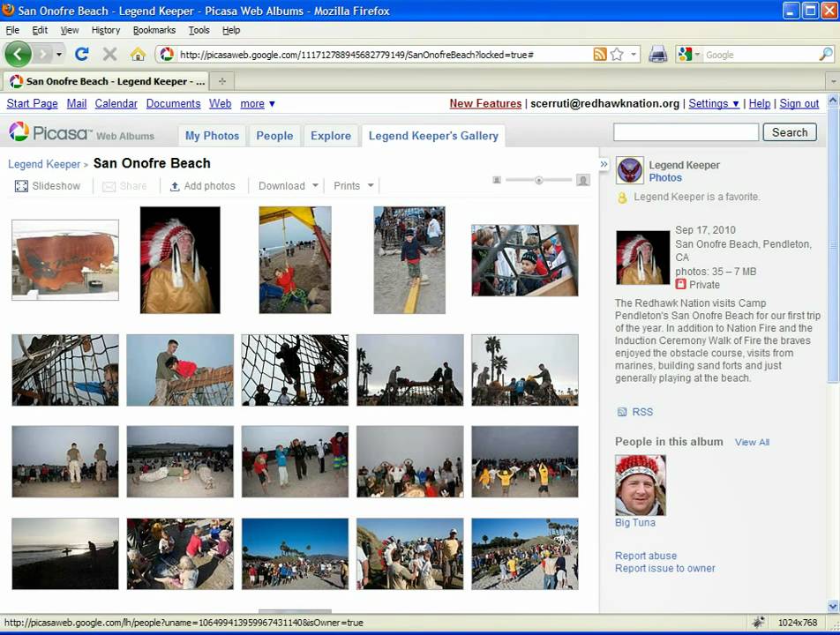This screenshot has width=840, height=635.
Task: Click the Legend Keeper breadcrumb link
Action: (44, 164)
